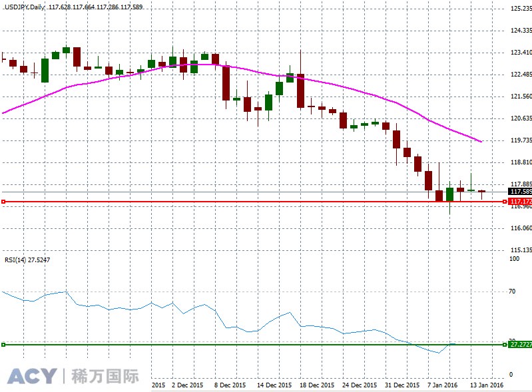Click the left handle of red horizontal line
Viewport: 532px width, 392px height.
3,202
